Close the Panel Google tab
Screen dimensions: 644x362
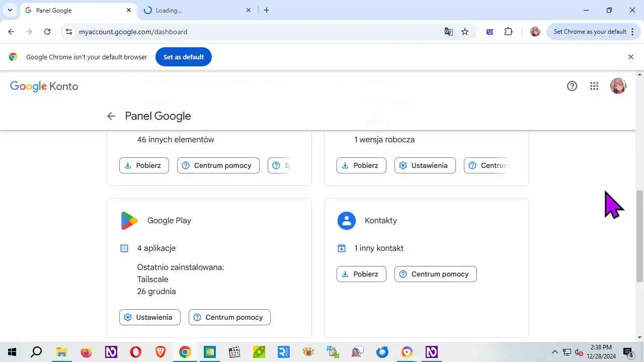coord(129,10)
